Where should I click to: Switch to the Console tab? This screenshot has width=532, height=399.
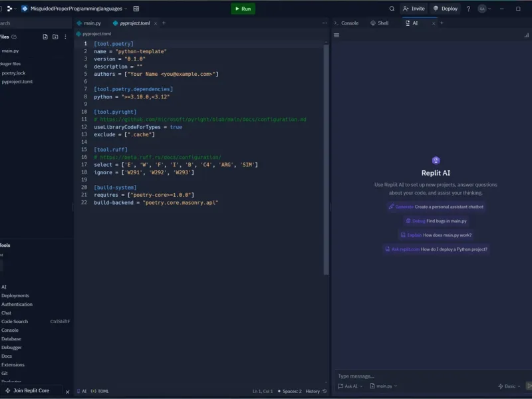(346, 23)
